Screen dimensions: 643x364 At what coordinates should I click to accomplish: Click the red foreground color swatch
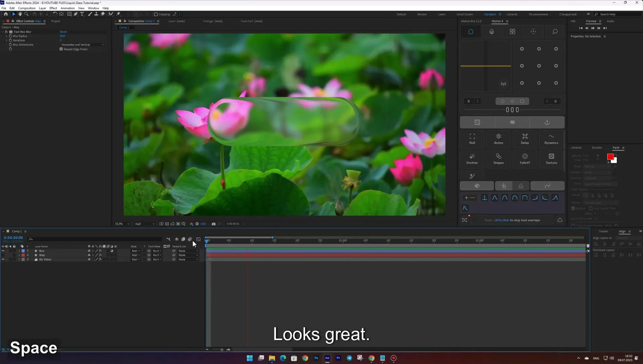coord(610,157)
